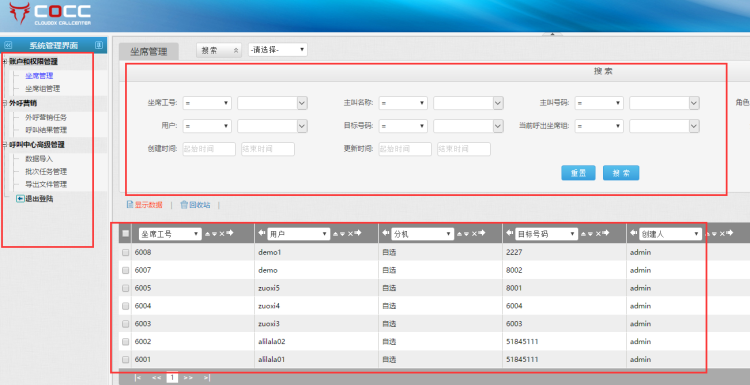Open the 用户 value combo box arrow
The width and height of the screenshot is (750, 385).
(x=302, y=126)
